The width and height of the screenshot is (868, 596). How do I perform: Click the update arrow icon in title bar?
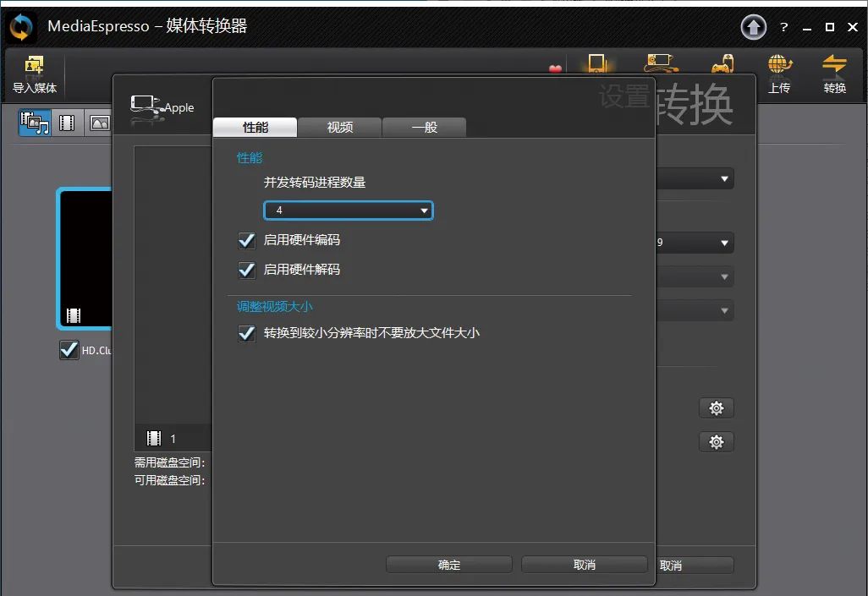tap(753, 28)
